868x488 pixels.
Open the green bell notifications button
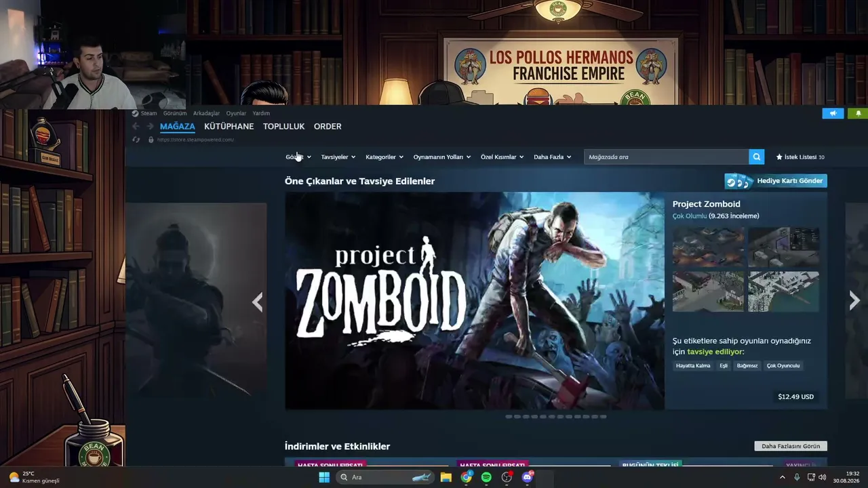tap(858, 113)
